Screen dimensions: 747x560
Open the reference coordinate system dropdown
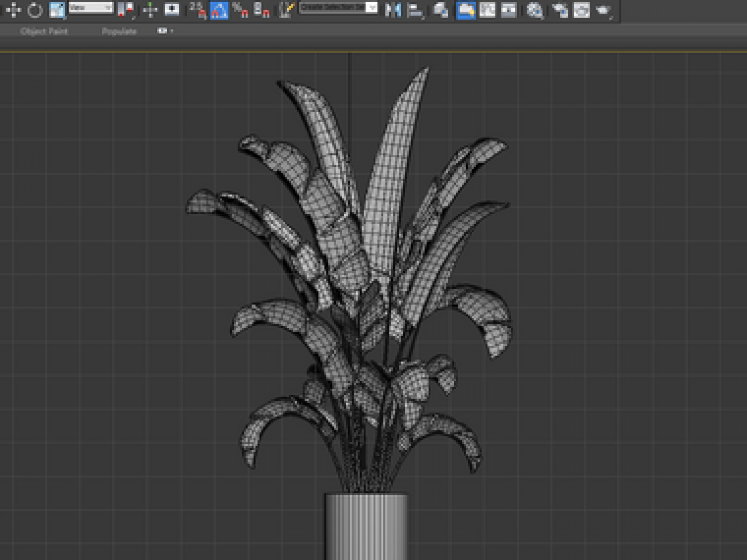tap(91, 7)
